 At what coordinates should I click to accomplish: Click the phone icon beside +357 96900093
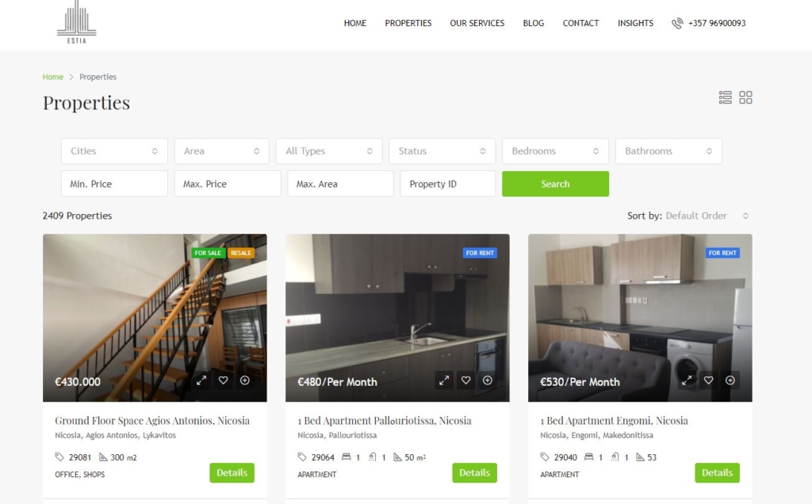click(x=677, y=23)
